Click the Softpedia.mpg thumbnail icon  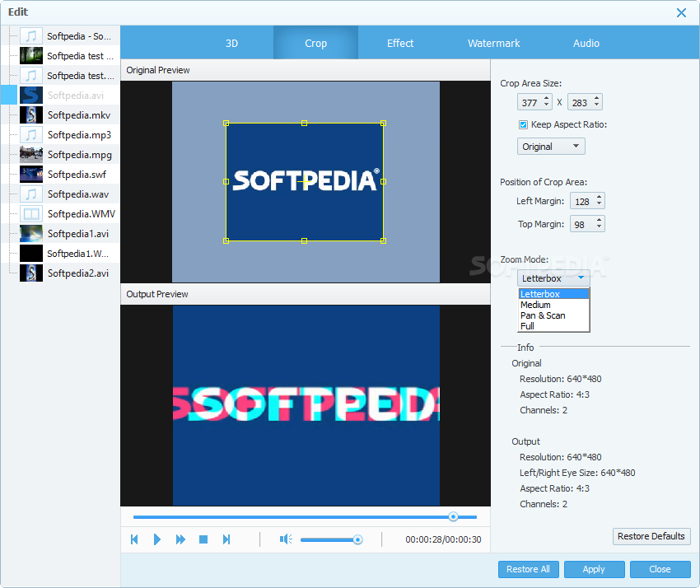31,155
